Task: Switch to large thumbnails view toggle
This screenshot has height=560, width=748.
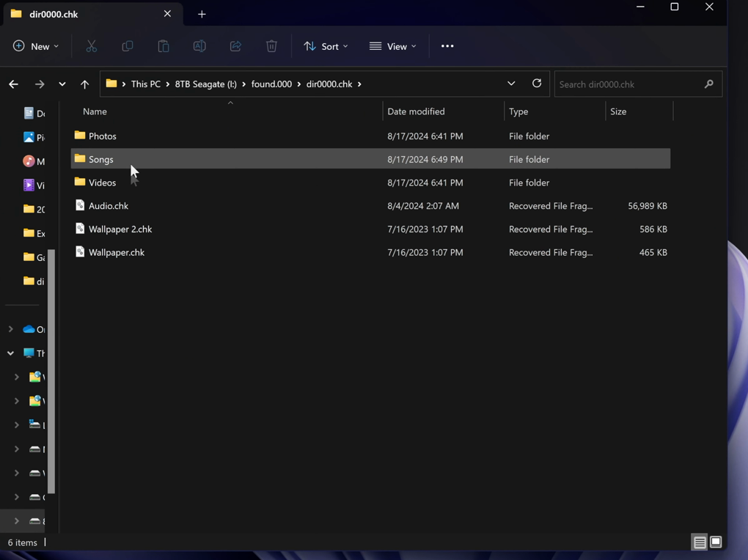Action: tap(716, 542)
